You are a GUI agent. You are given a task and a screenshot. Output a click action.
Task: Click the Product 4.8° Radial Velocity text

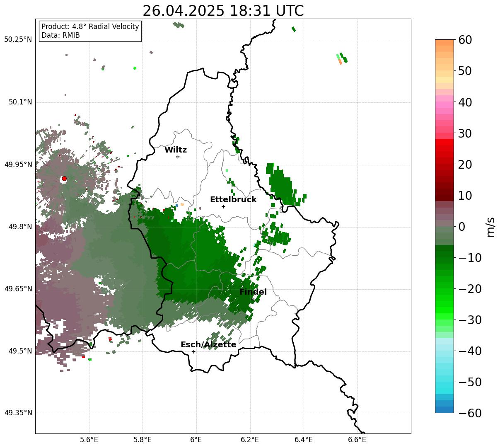[90, 27]
